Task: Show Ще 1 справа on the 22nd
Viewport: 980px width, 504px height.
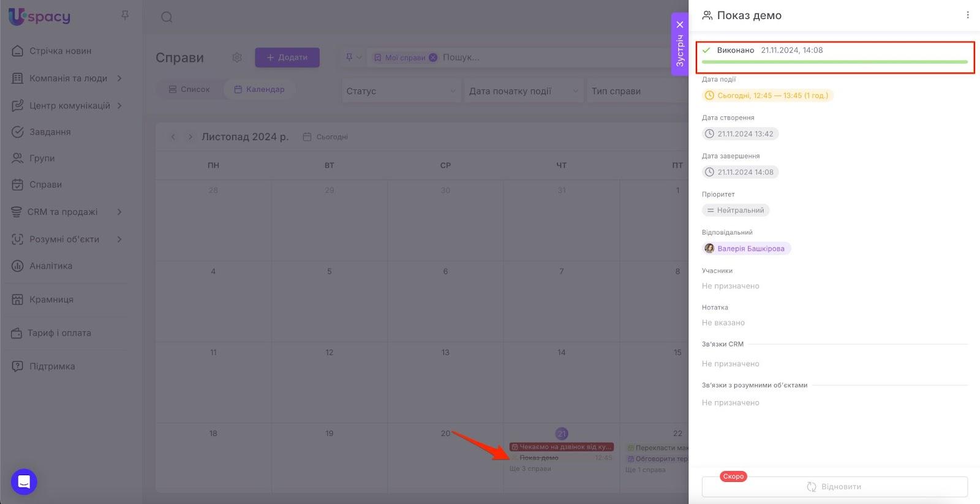Action: coord(646,470)
